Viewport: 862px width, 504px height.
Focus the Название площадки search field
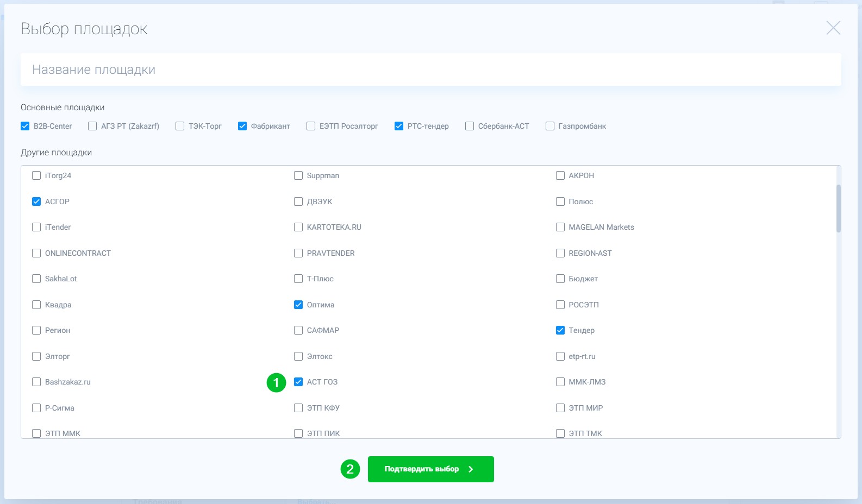tap(430, 70)
